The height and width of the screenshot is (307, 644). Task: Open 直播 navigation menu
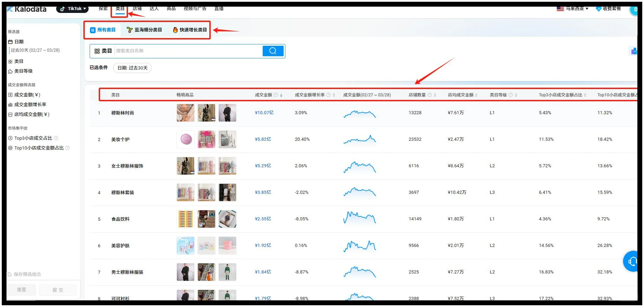click(x=219, y=9)
